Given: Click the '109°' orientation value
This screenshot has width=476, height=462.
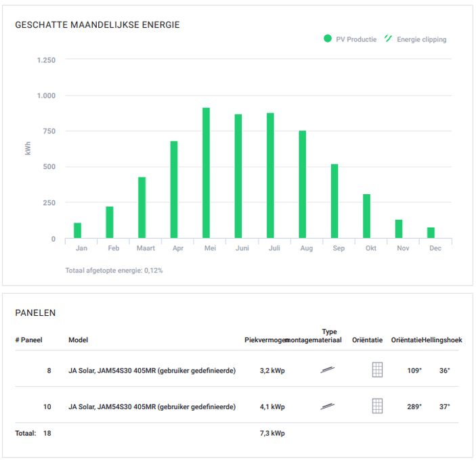Looking at the screenshot, I should [414, 371].
